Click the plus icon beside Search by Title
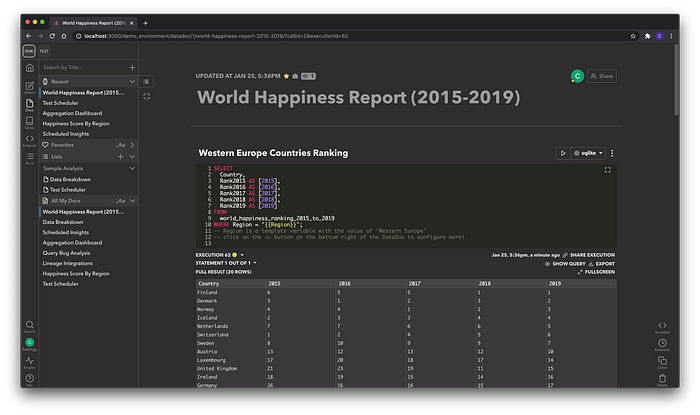The height and width of the screenshot is (415, 700). pos(133,67)
